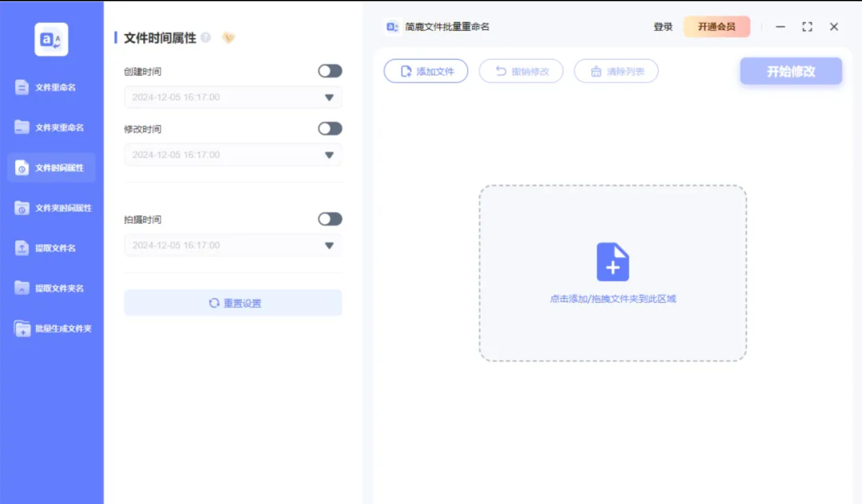862x504 pixels.
Task: Click the 添加文件 button
Action: [x=426, y=71]
